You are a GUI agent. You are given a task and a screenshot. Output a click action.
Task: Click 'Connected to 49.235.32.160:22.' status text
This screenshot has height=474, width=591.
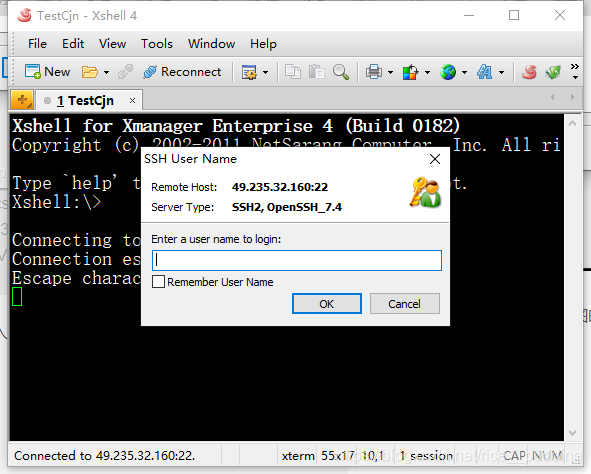104,456
